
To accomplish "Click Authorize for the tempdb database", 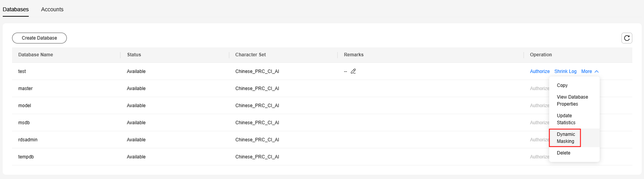I will click(x=539, y=157).
